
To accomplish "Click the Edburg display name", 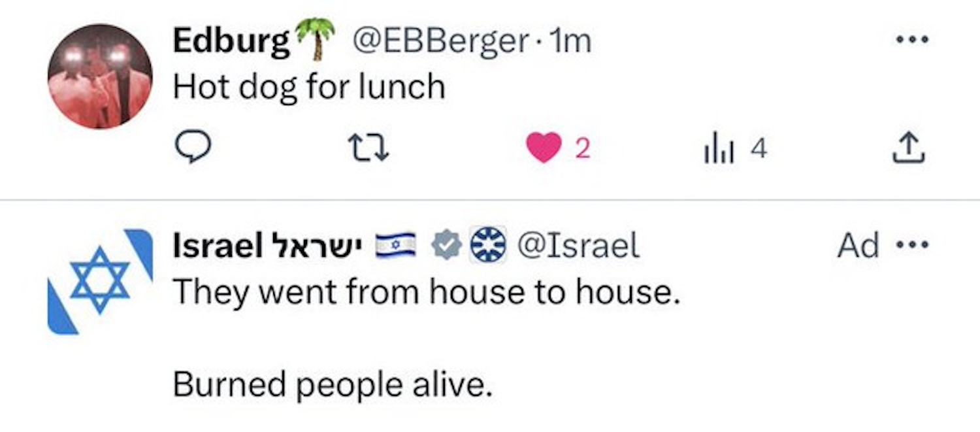I will tap(231, 42).
